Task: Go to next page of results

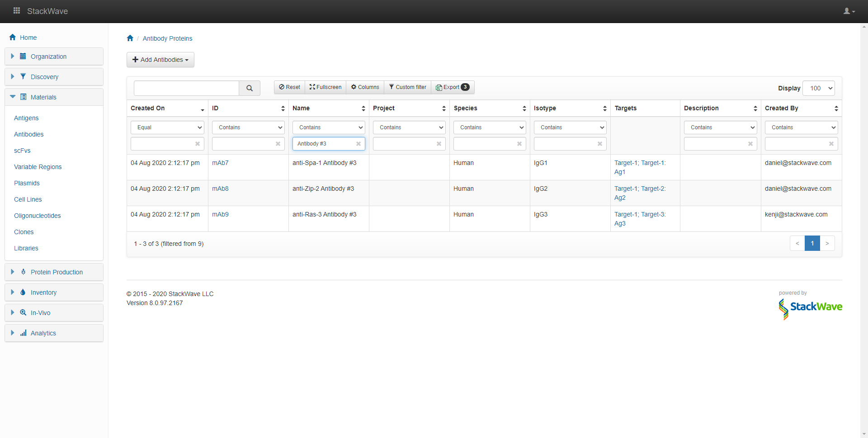Action: tap(827, 243)
